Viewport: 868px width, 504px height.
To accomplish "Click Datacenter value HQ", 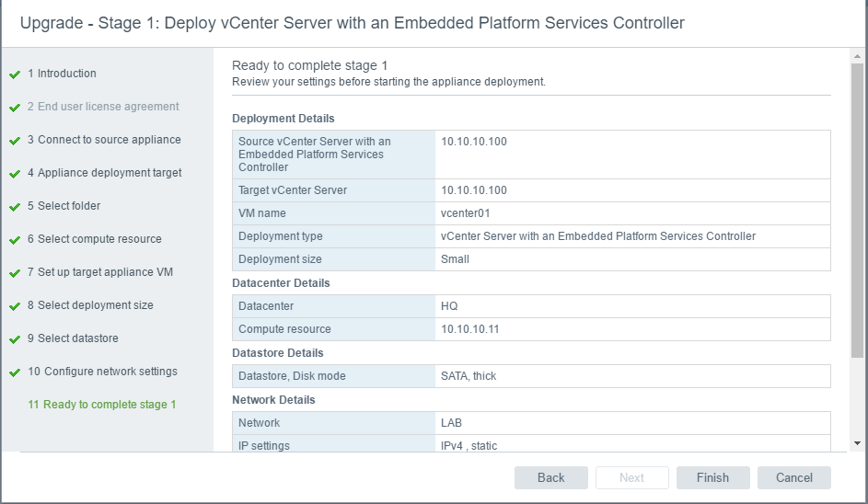I will point(449,306).
